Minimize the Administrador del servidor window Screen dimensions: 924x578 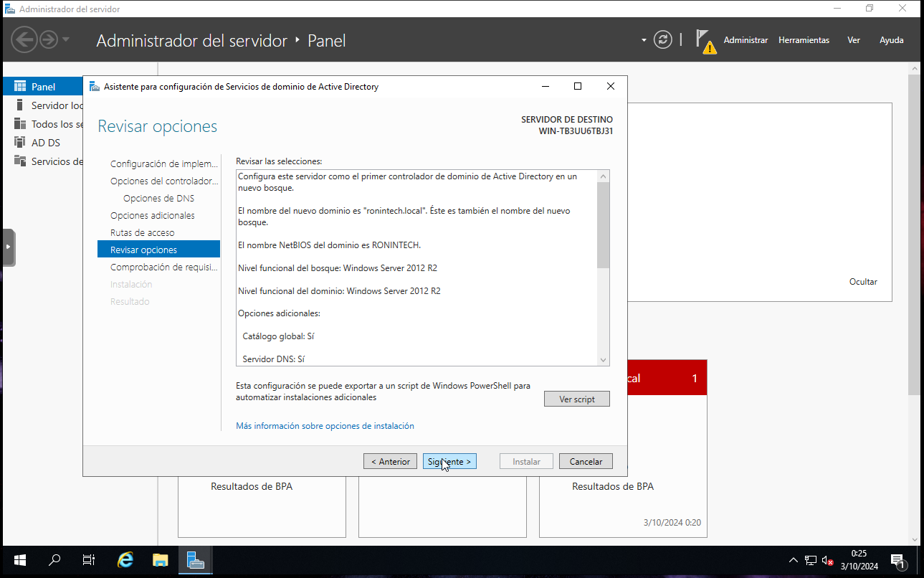click(837, 9)
